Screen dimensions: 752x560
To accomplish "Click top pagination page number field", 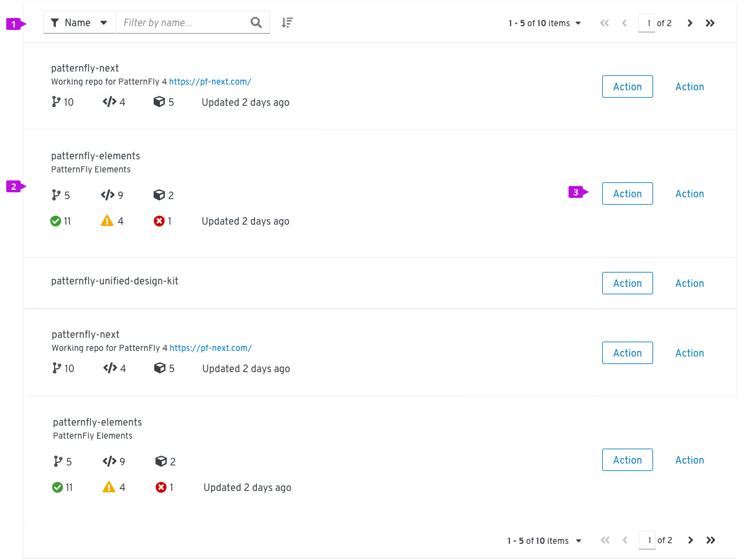I will pos(646,23).
